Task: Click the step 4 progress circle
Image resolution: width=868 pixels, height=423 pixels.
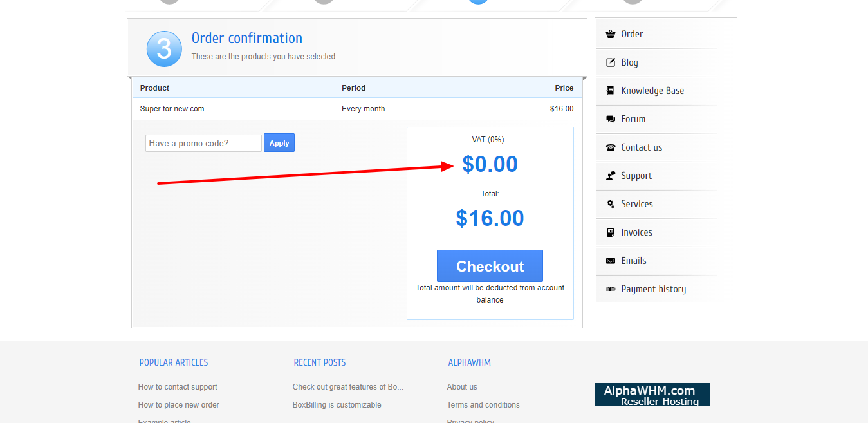Action: click(x=632, y=1)
